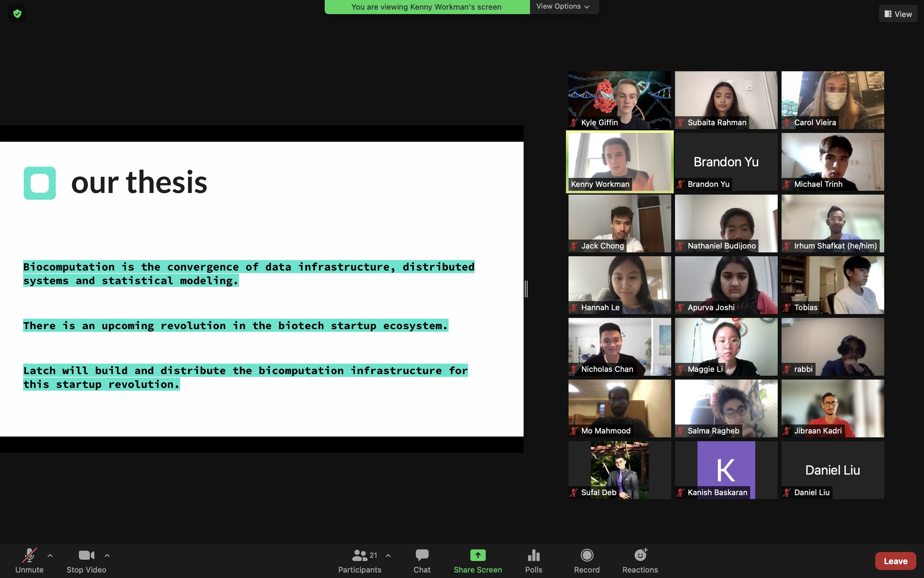The height and width of the screenshot is (578, 924).
Task: Select rabbi's video tile
Action: pos(832,347)
